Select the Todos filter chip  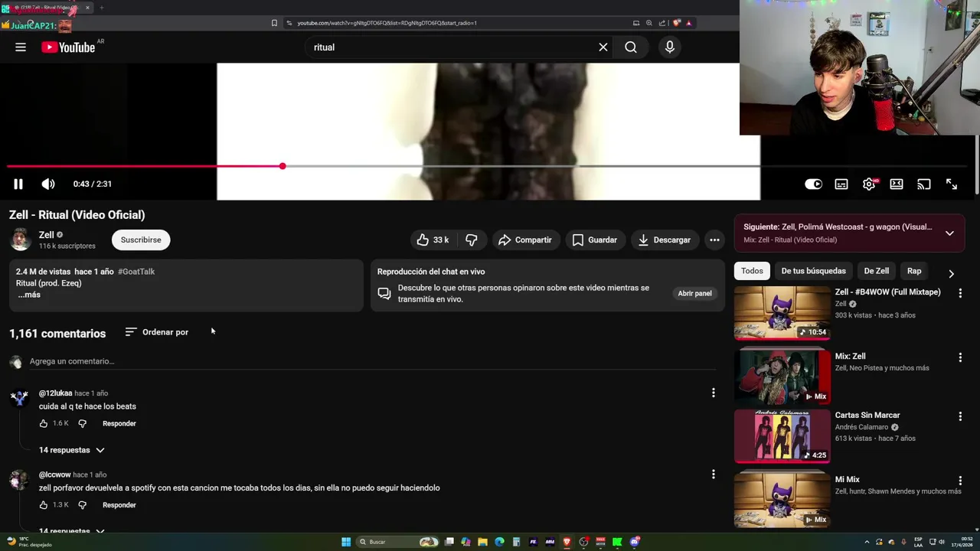click(x=752, y=271)
